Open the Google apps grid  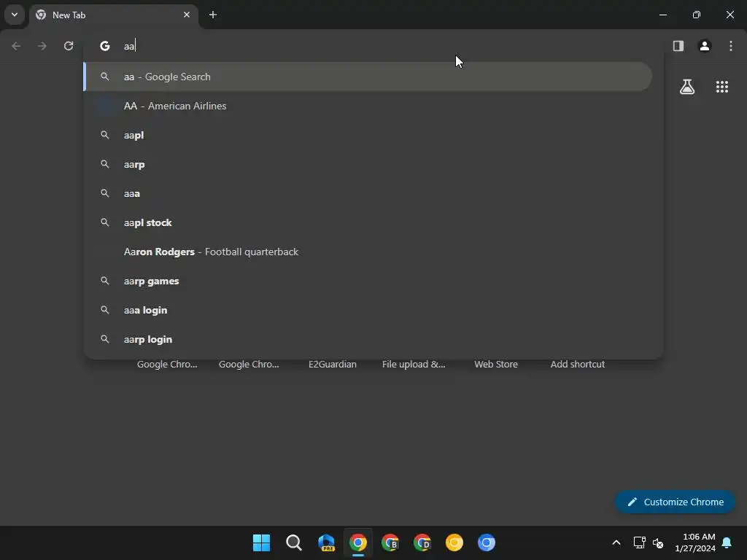[x=722, y=87]
